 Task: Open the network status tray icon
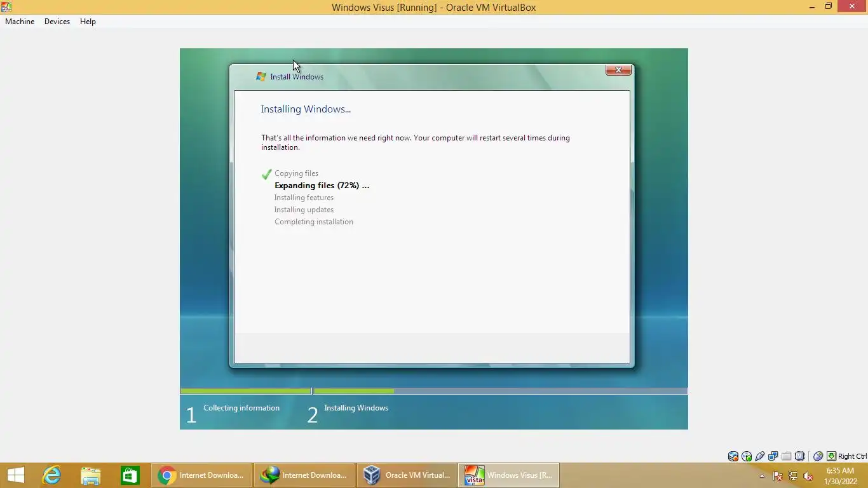(x=793, y=476)
